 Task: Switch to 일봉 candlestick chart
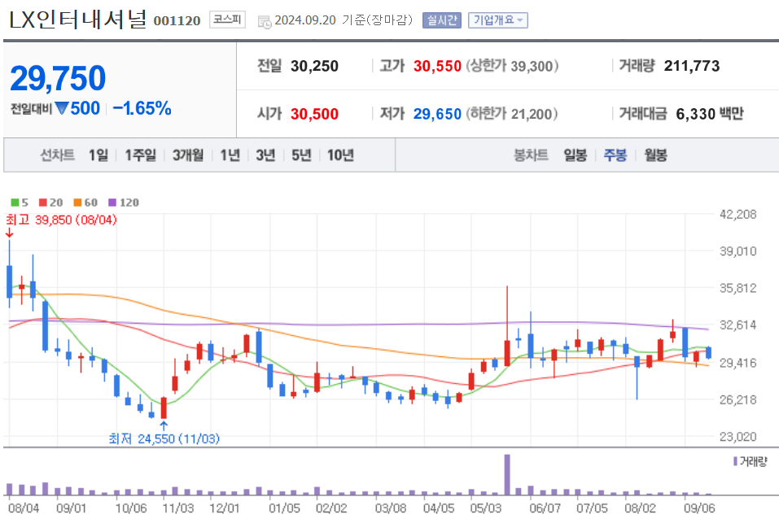click(575, 155)
